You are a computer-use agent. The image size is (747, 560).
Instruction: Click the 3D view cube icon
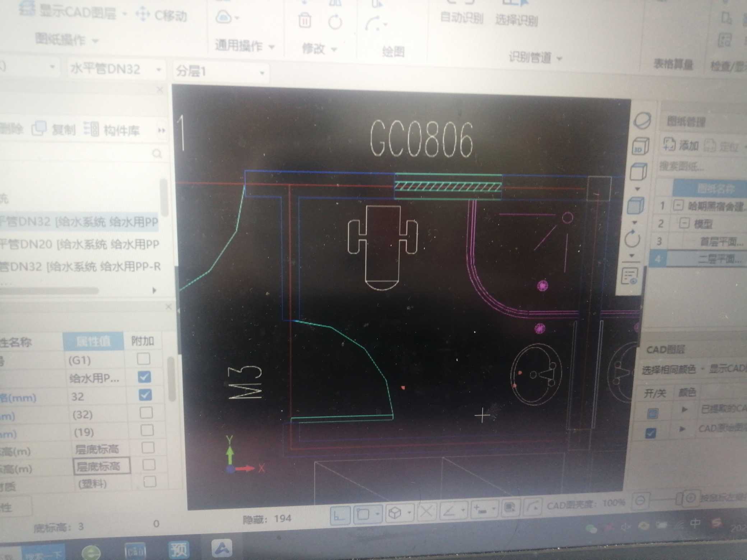pyautogui.click(x=640, y=146)
